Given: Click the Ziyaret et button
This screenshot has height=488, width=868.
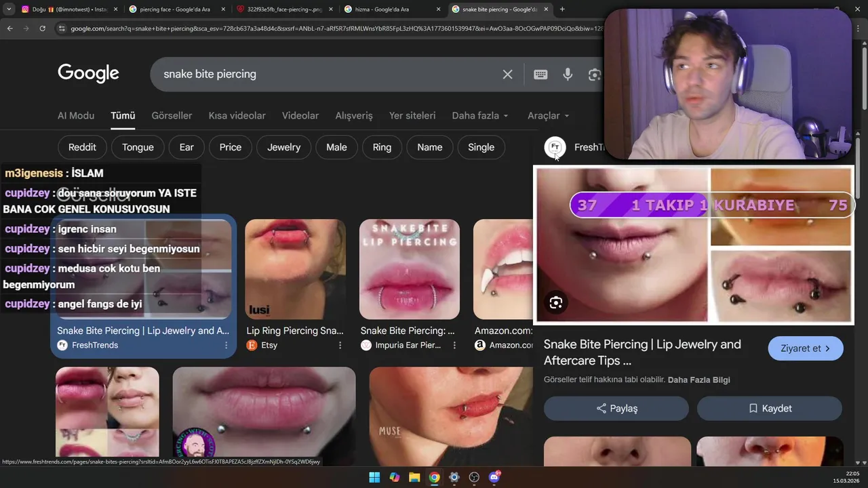Looking at the screenshot, I should point(806,348).
